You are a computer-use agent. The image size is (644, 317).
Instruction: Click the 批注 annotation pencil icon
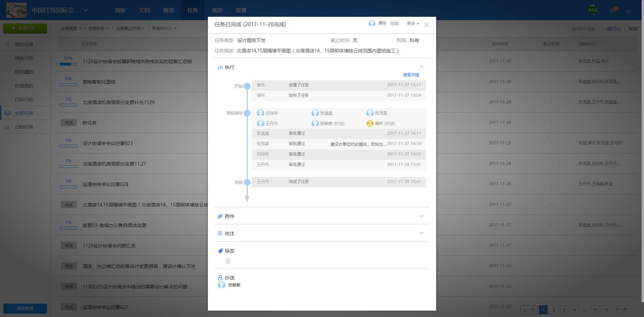(220, 233)
